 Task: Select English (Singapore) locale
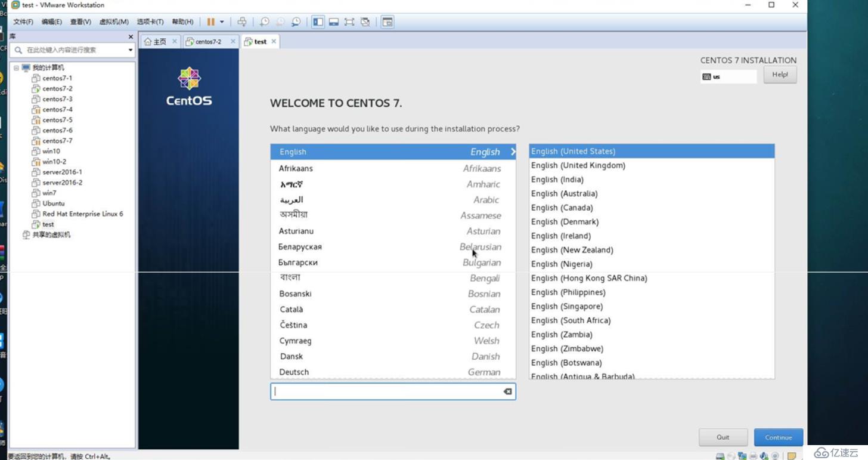652,307
